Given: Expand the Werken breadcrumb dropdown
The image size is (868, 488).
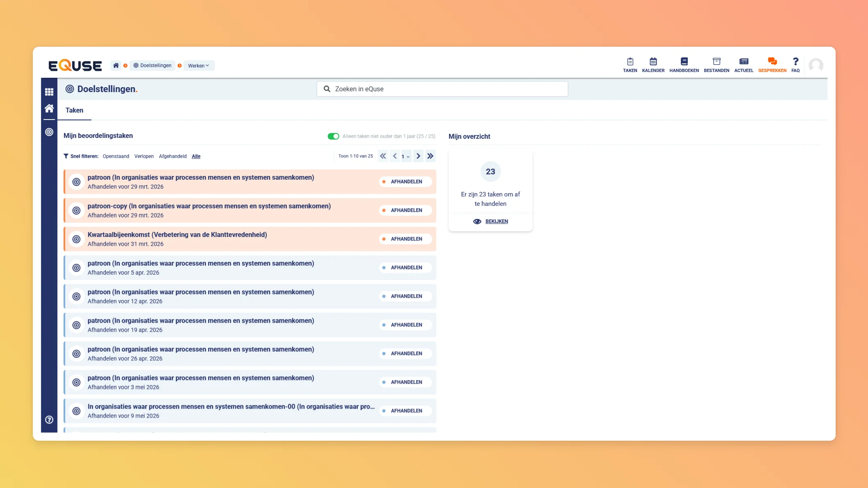Looking at the screenshot, I should [x=199, y=66].
